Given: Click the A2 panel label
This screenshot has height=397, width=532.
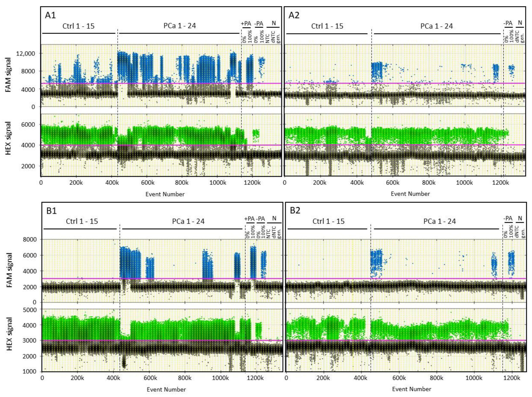Looking at the screenshot, I should click(x=294, y=15).
